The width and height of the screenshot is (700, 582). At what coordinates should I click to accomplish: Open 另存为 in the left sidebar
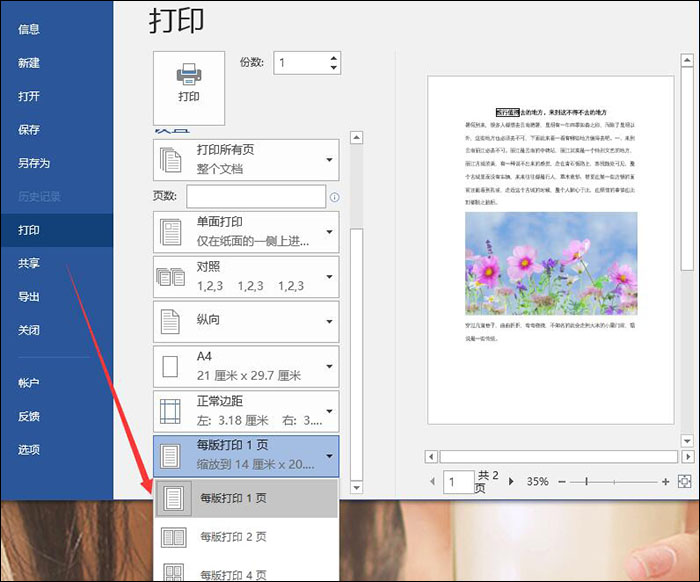tap(34, 163)
